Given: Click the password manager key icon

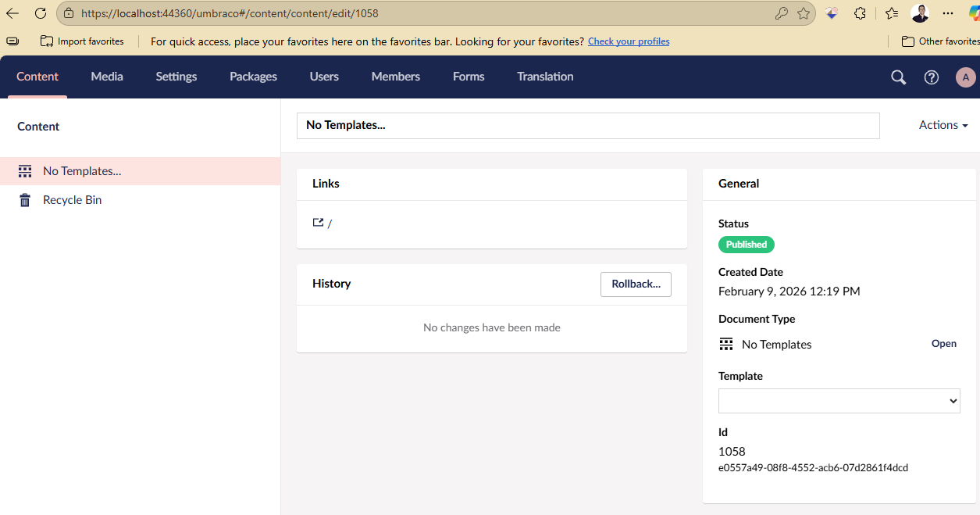Looking at the screenshot, I should [x=781, y=13].
